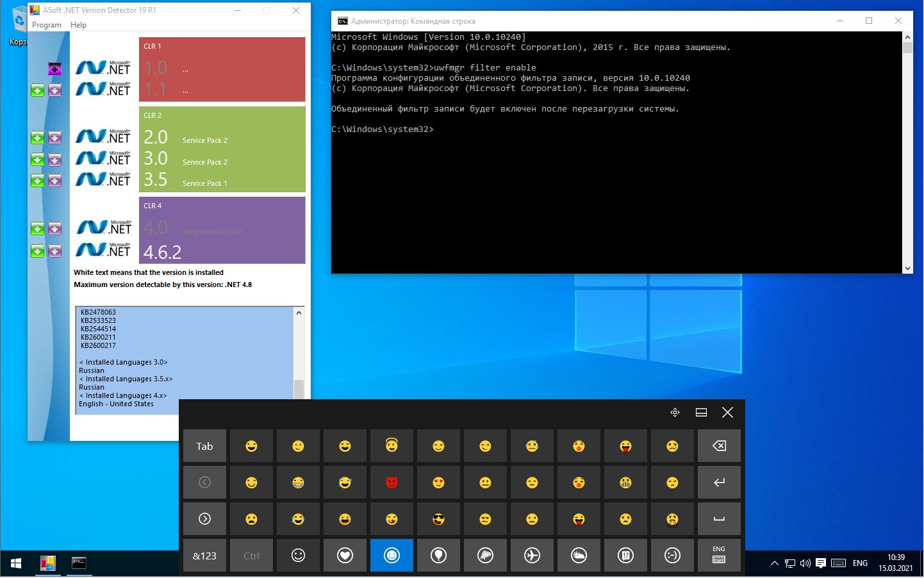
Task: Switch to the text emoticons :-) category
Action: tap(672, 556)
